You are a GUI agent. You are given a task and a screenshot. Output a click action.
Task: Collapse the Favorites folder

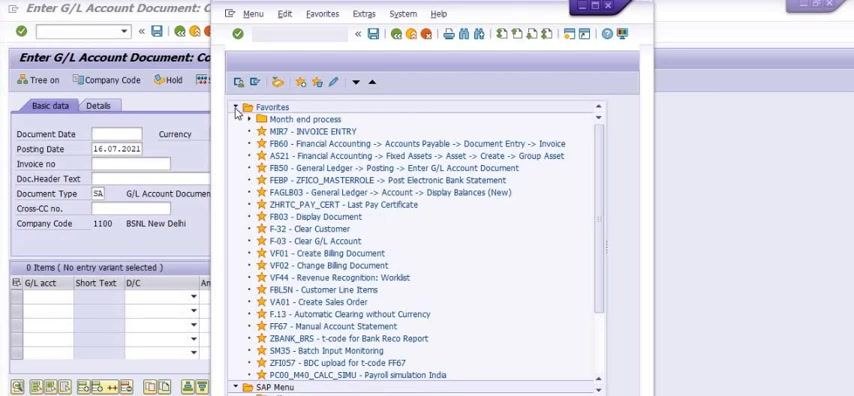point(235,107)
